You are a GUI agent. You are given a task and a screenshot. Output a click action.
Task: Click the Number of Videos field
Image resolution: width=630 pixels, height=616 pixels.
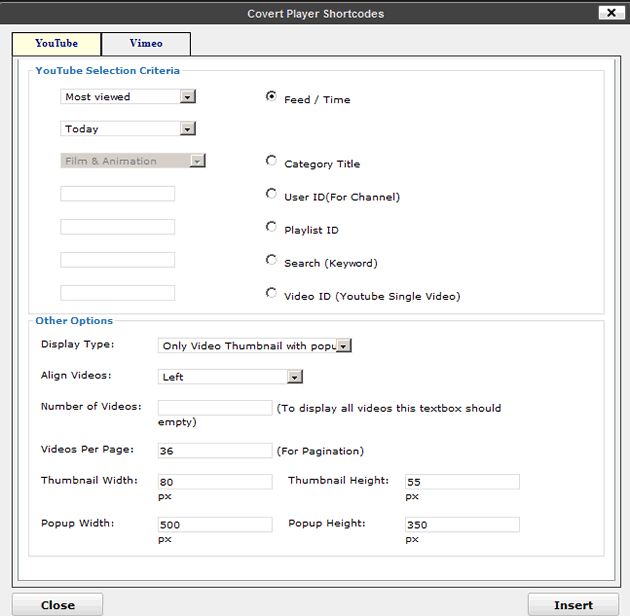pyautogui.click(x=215, y=408)
